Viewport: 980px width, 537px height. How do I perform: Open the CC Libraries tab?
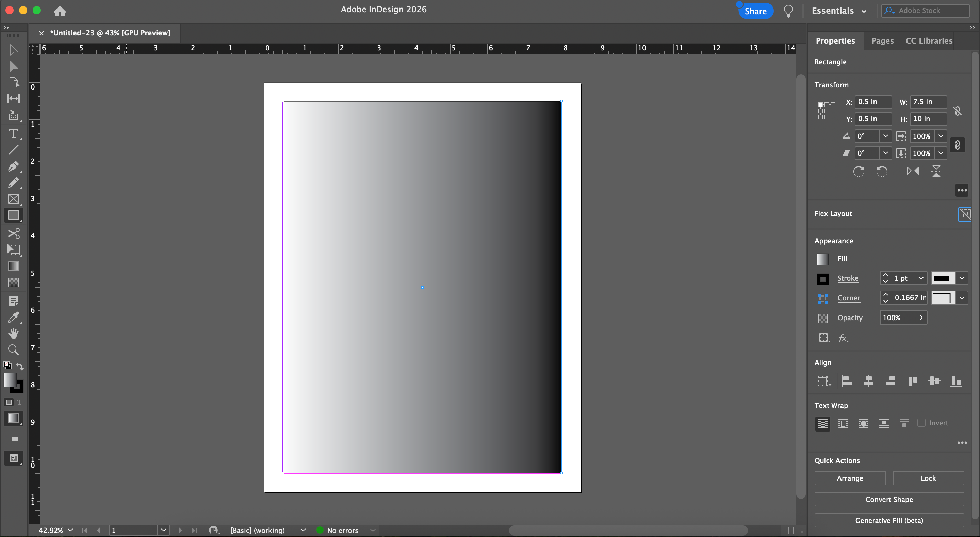[929, 41]
